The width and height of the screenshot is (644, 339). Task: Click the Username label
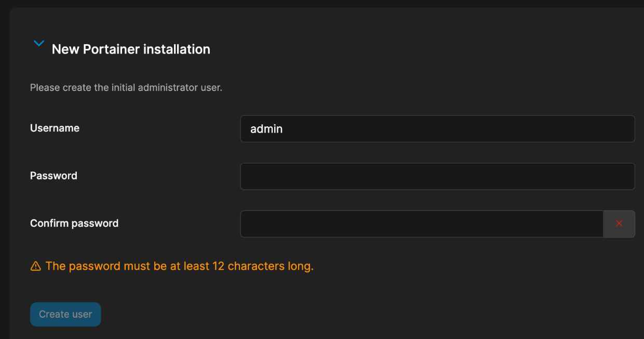[55, 128]
